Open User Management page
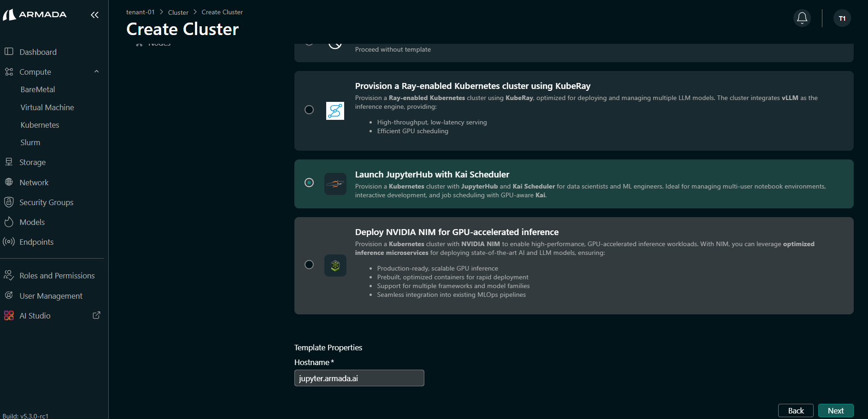The width and height of the screenshot is (868, 419). click(51, 296)
